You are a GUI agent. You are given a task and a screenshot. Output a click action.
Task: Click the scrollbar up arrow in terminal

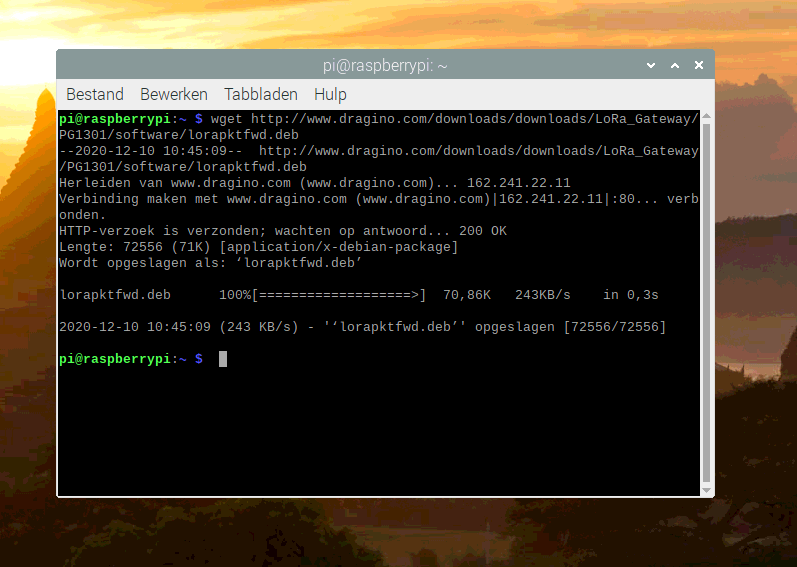(707, 116)
